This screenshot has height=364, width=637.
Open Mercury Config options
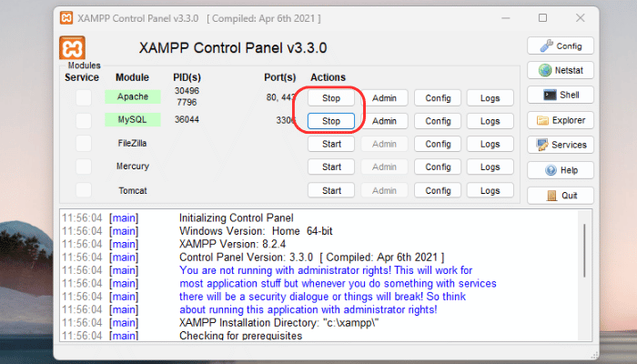coord(438,167)
